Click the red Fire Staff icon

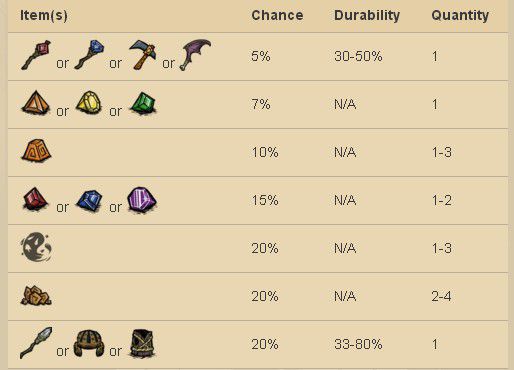pos(36,55)
